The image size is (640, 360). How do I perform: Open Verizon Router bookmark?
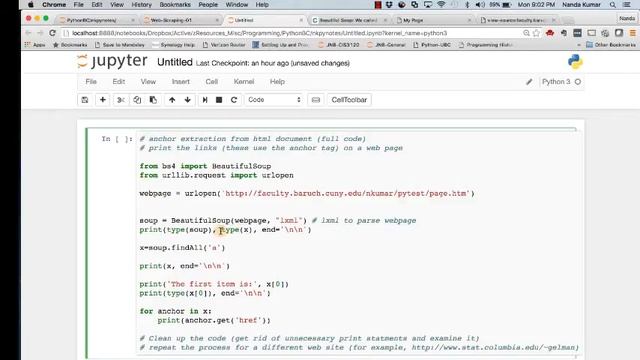click(x=224, y=45)
